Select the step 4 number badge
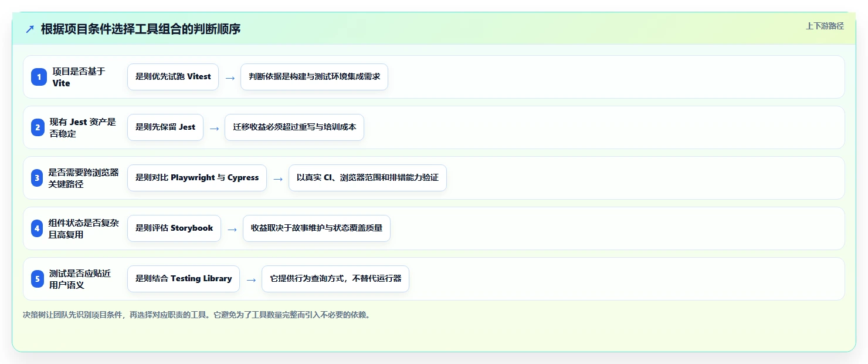The image size is (868, 364). 38,228
